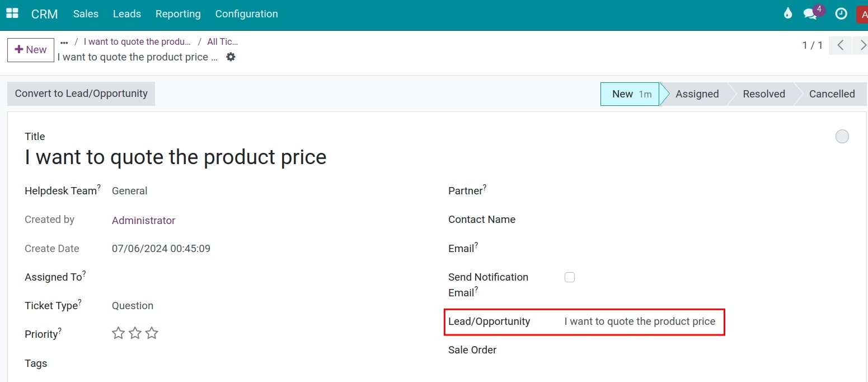868x382 pixels.
Task: Open the gear actions menu beside title
Action: tap(231, 57)
